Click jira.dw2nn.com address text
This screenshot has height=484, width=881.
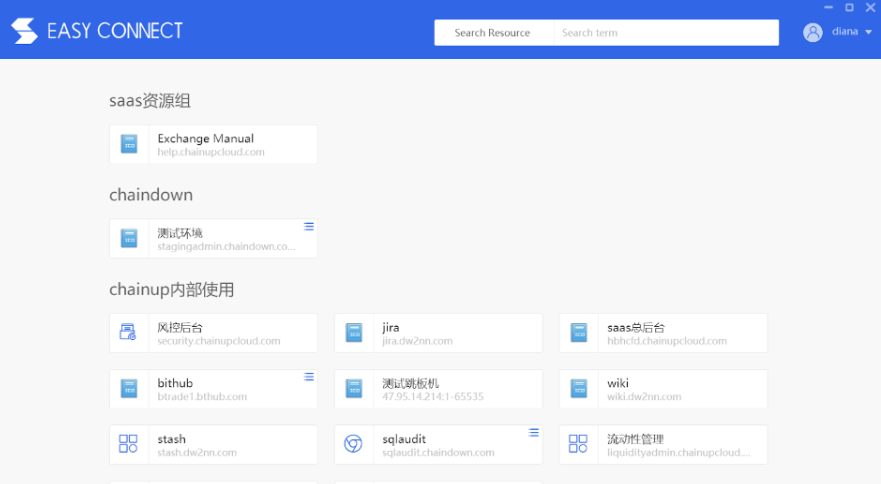(417, 341)
